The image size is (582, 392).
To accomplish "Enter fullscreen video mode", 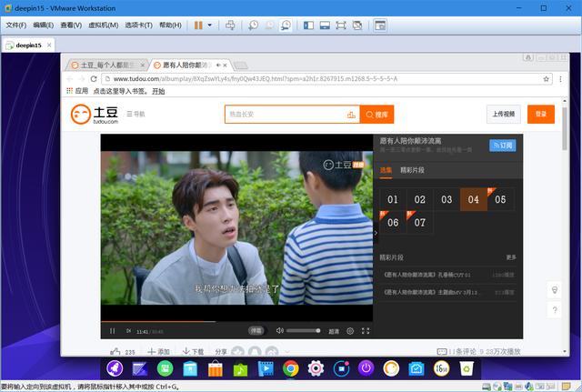I will (365, 331).
